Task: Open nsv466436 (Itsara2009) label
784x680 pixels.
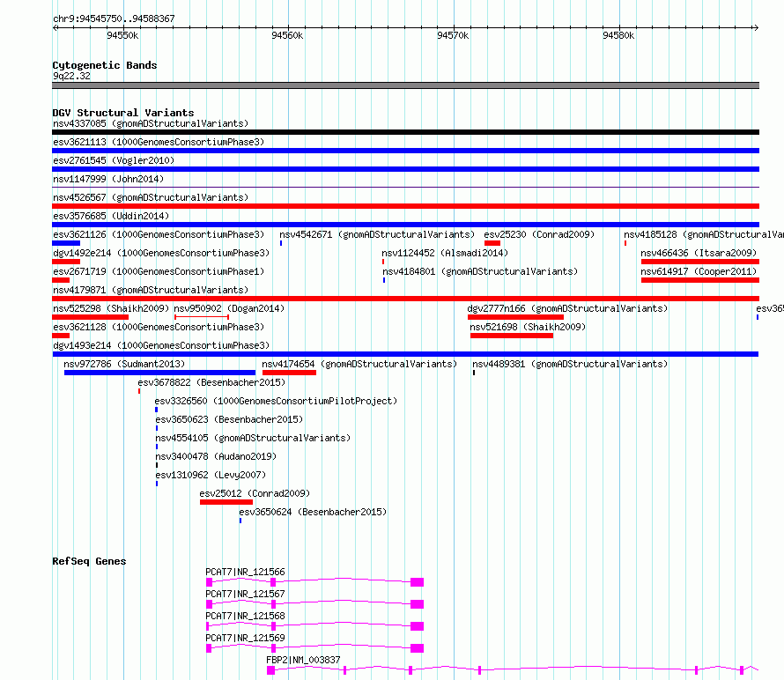Action: point(699,253)
